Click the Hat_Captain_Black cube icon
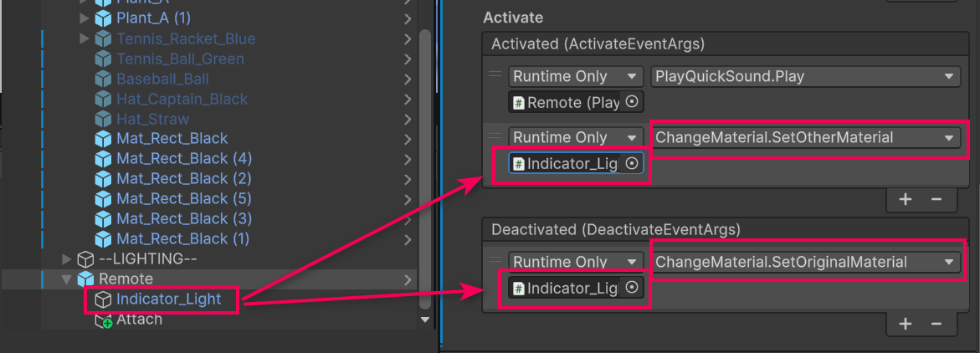980x353 pixels. click(103, 99)
